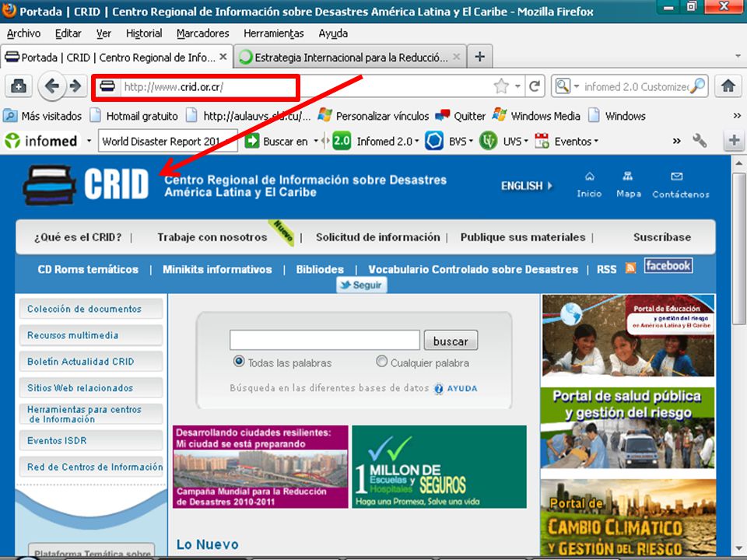Open the Minikits informativos link
Screen dimensions: 747x560
[217, 270]
